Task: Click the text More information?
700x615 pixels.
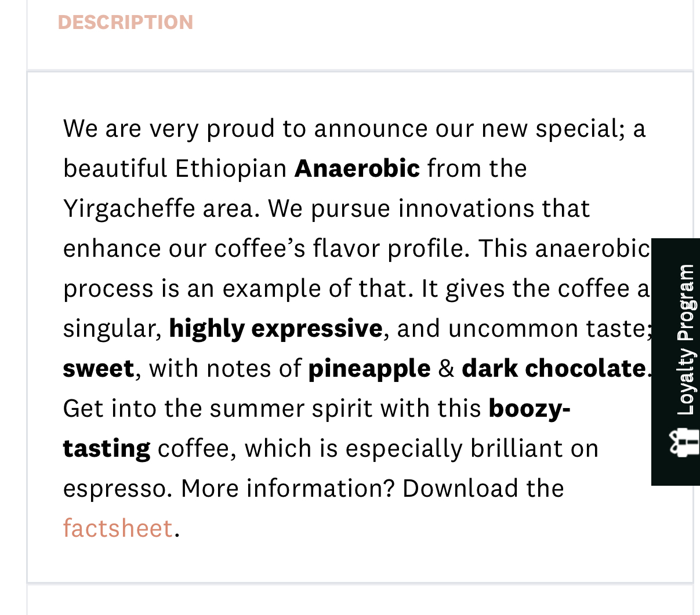Action: 288,489
